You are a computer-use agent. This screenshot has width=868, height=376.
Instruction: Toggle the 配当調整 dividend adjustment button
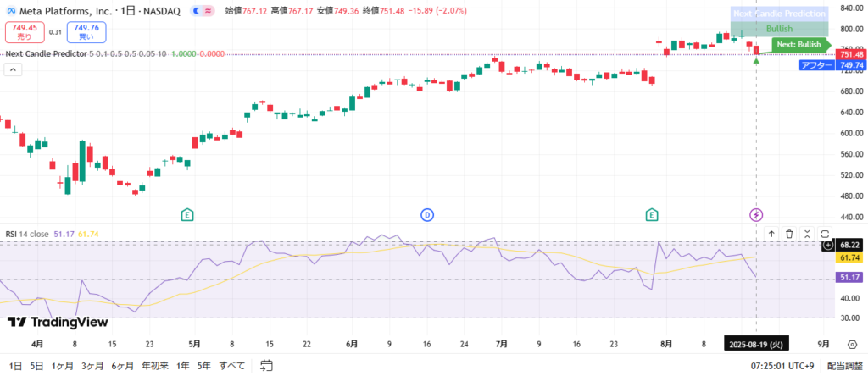[x=845, y=366]
